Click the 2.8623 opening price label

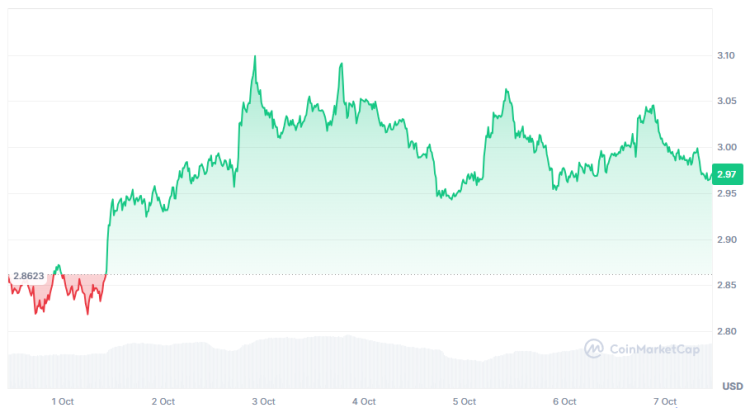(x=29, y=274)
